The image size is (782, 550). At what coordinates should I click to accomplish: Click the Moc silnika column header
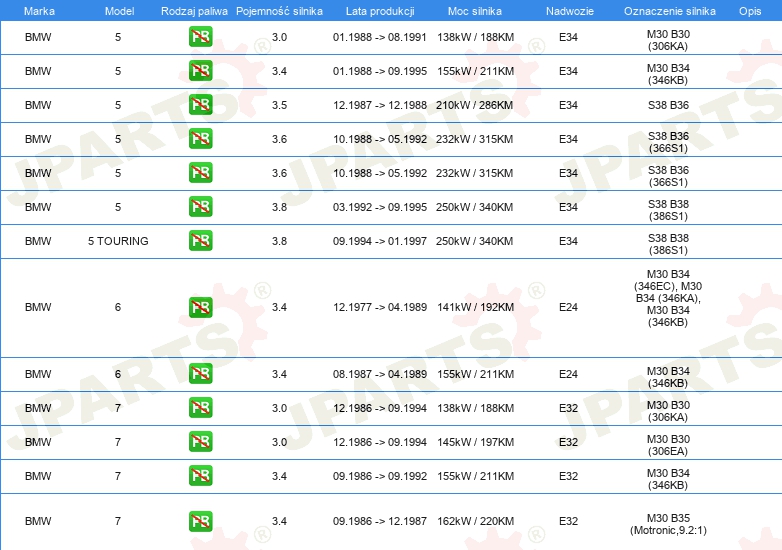475,11
